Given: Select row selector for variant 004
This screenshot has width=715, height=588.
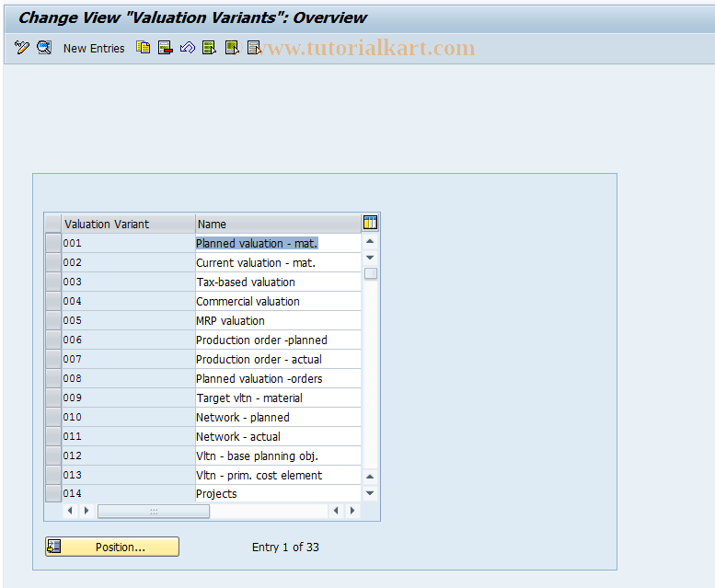Looking at the screenshot, I should [x=53, y=301].
